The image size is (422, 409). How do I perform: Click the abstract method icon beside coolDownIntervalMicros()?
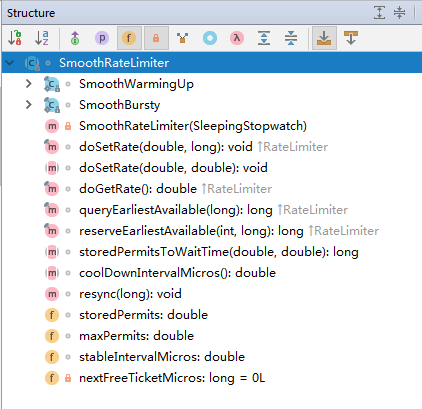click(x=52, y=273)
